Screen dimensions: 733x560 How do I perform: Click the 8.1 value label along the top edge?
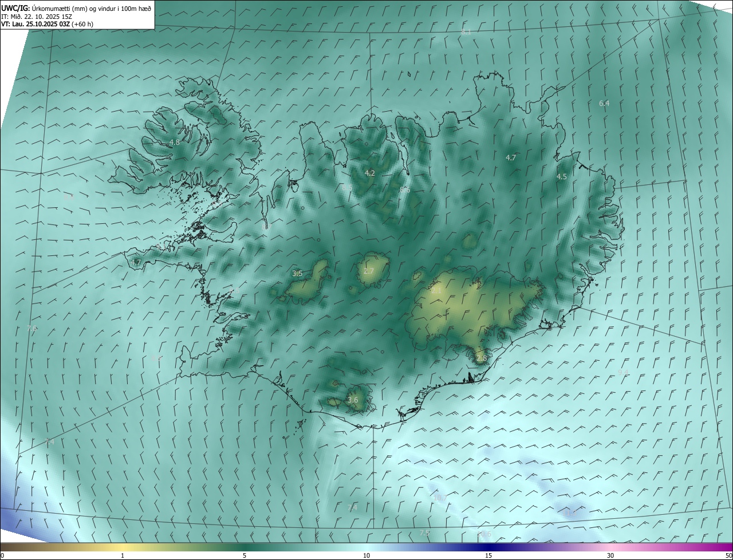[x=466, y=33]
